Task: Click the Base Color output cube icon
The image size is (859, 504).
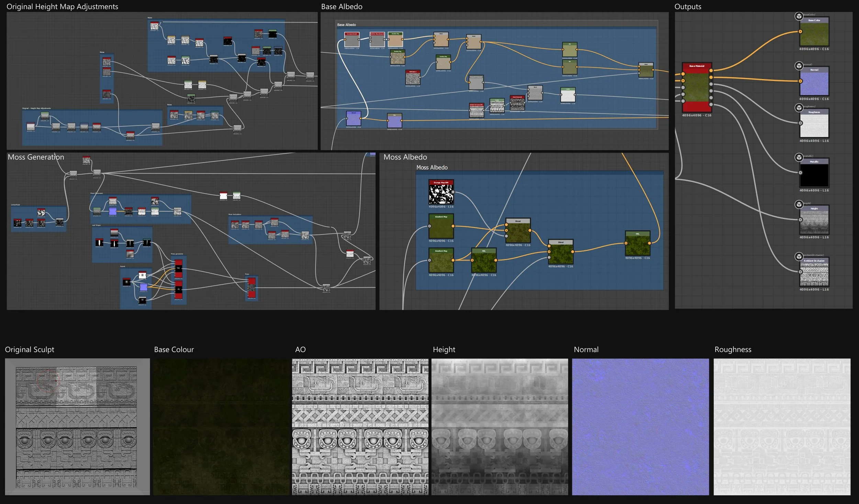Action: coord(798,16)
